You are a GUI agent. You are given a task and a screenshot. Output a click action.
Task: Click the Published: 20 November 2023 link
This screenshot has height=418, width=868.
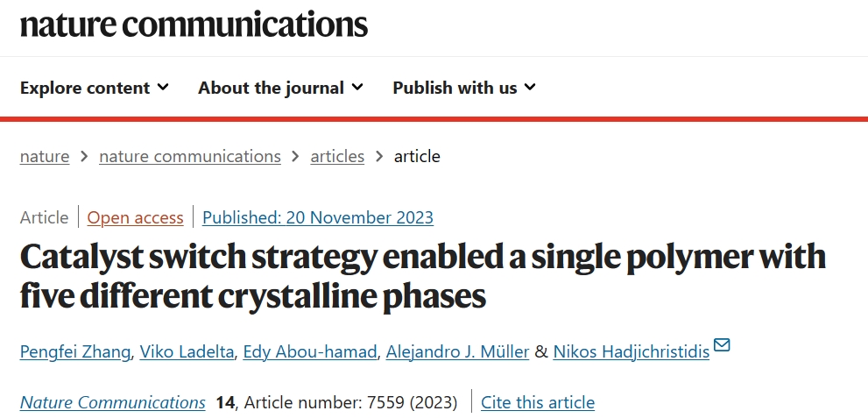[318, 217]
